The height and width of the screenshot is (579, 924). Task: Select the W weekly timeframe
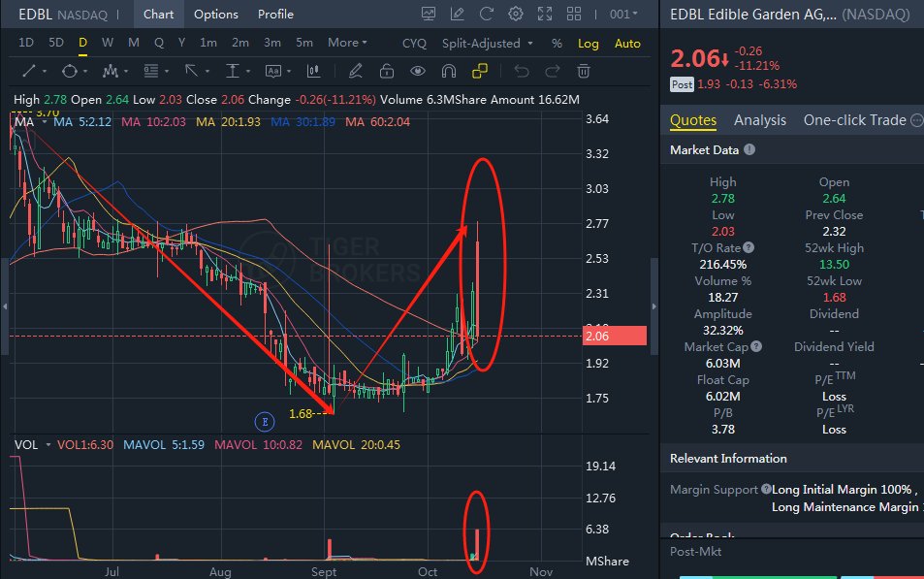coord(108,43)
